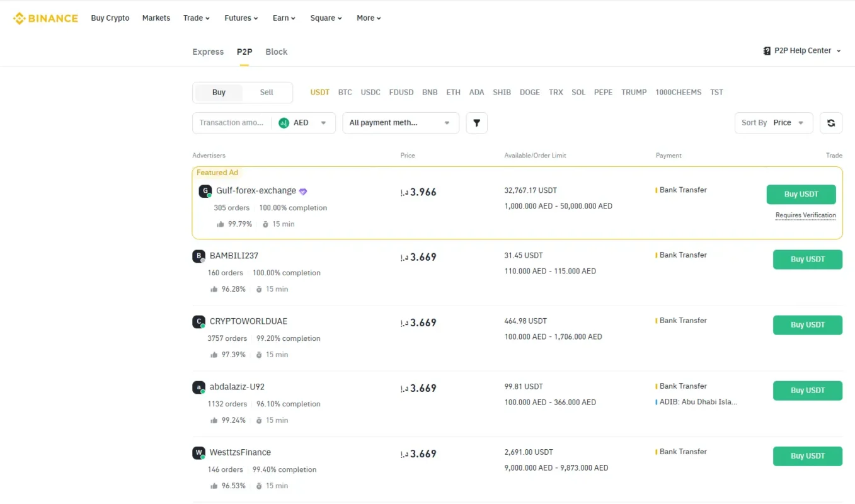The height and width of the screenshot is (504, 855).
Task: Click thumbs-up icon next to 97.39%
Action: click(214, 355)
